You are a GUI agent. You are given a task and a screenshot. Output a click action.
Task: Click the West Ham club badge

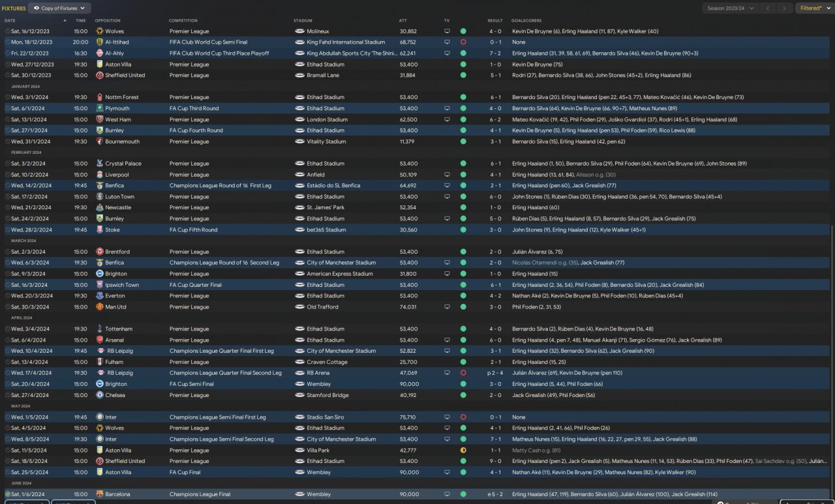click(x=99, y=119)
